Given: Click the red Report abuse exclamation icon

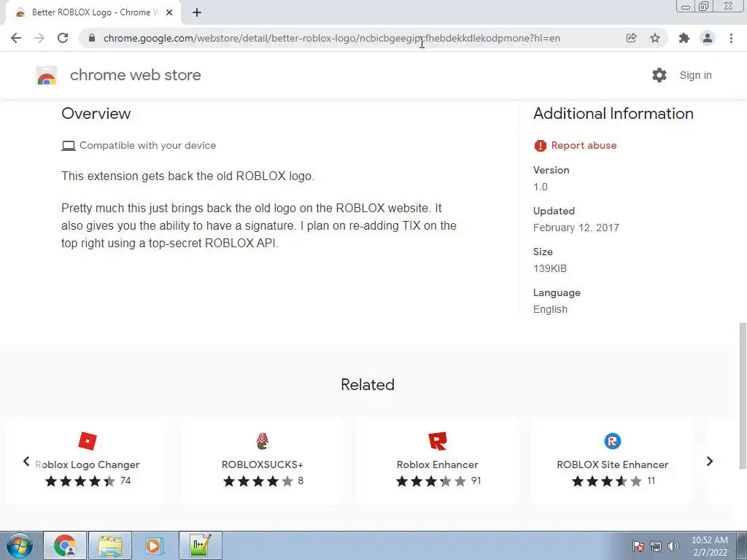Looking at the screenshot, I should click(x=541, y=146).
